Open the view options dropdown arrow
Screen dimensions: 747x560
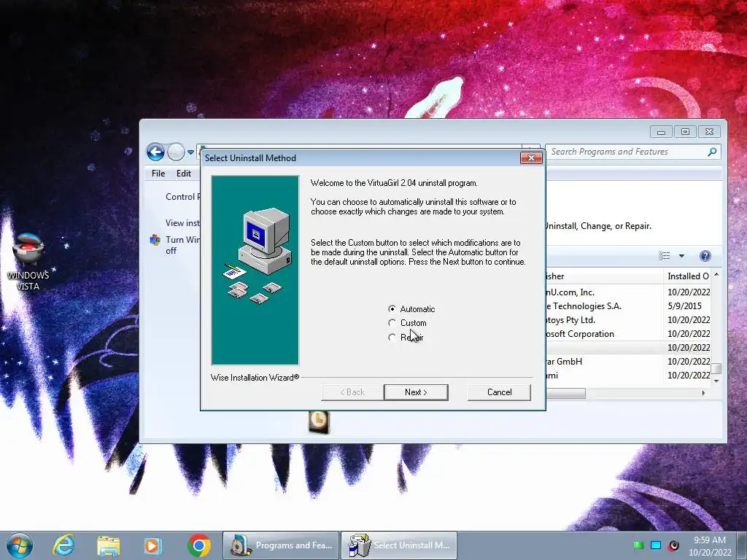(x=682, y=256)
